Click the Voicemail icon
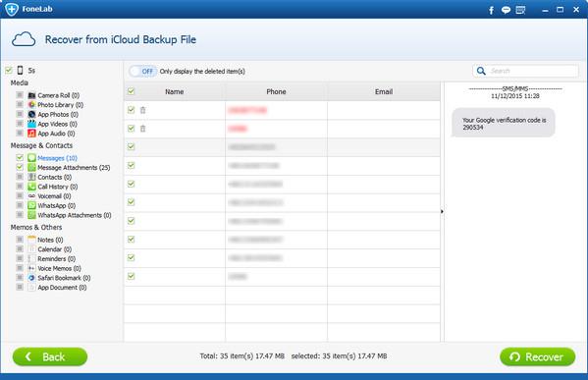588x380 pixels. [31, 196]
